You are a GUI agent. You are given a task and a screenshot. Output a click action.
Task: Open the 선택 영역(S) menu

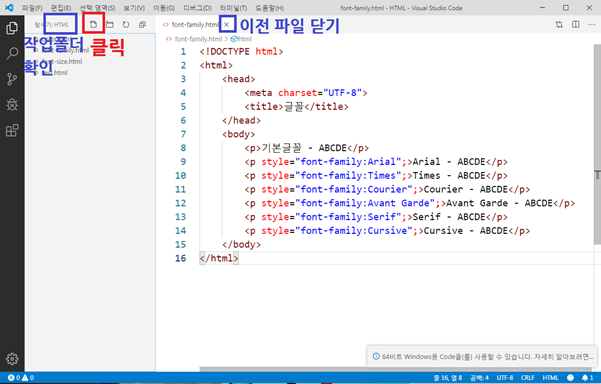click(x=97, y=8)
